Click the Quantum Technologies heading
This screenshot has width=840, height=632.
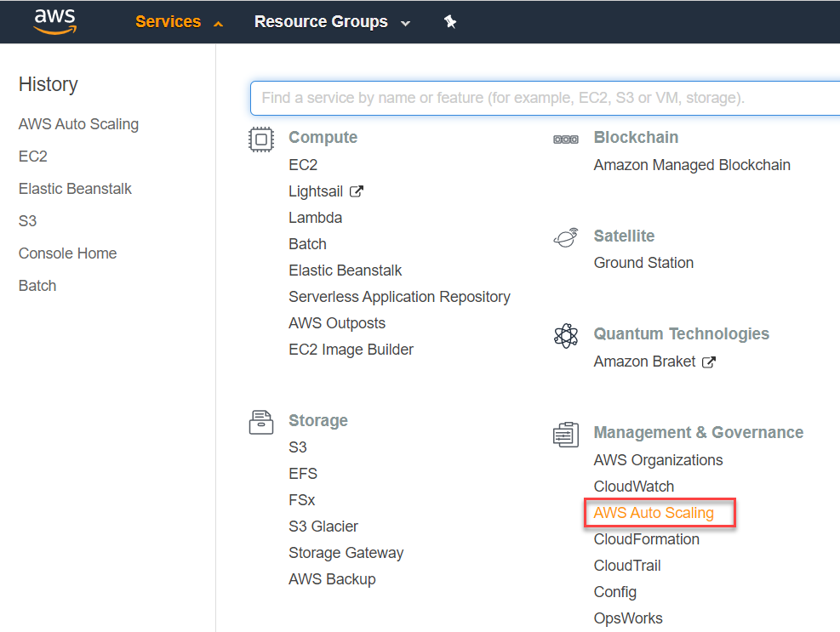(682, 334)
